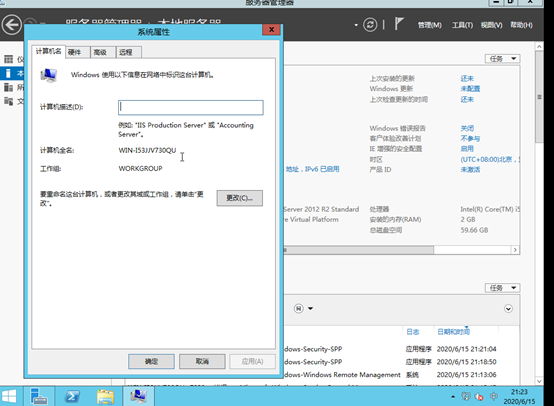Screen dimensions: 554x406
Task: Sort events by the 日期和时间 column
Action: (454, 332)
